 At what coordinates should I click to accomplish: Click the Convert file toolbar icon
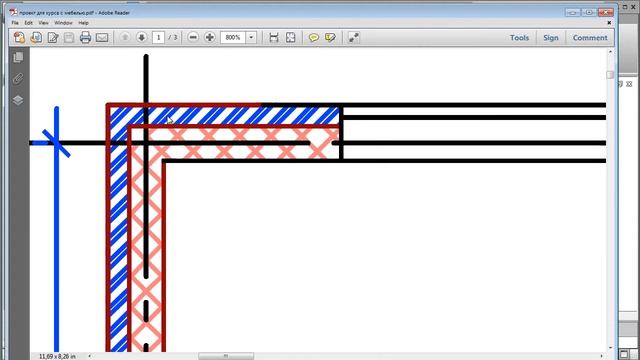(x=36, y=38)
